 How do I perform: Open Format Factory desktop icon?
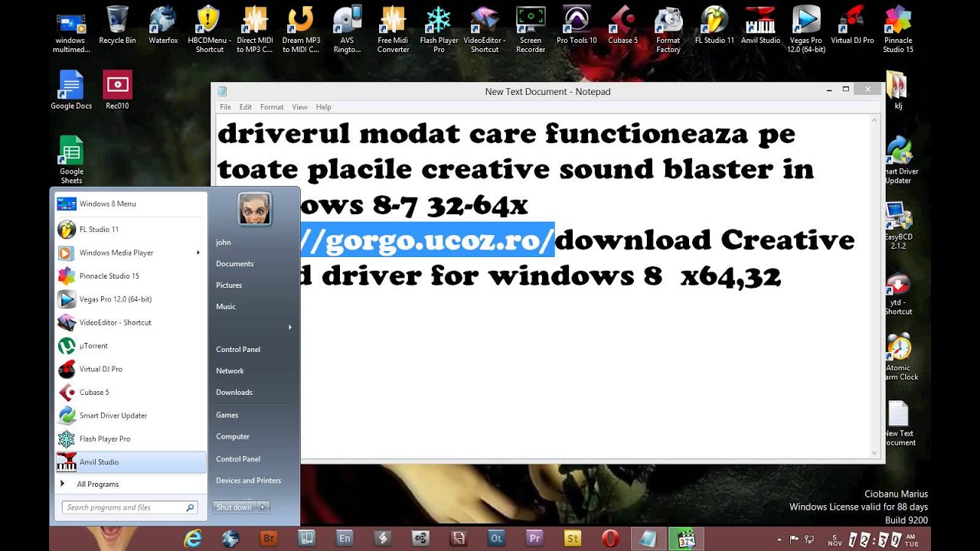tap(668, 28)
